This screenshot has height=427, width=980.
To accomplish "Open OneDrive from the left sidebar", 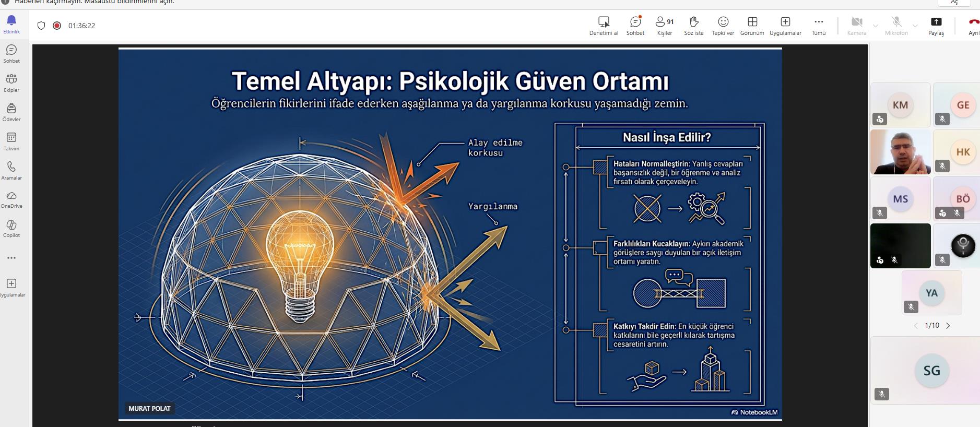I will pyautogui.click(x=11, y=199).
